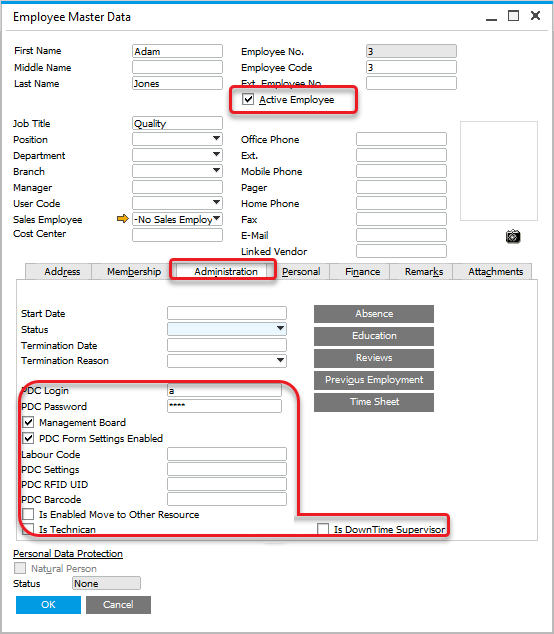Open the Finance tab
This screenshot has height=634, width=554.
tap(359, 271)
